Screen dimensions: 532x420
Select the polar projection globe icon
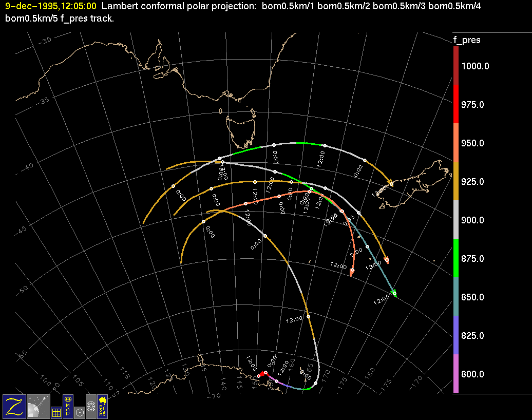(91, 406)
